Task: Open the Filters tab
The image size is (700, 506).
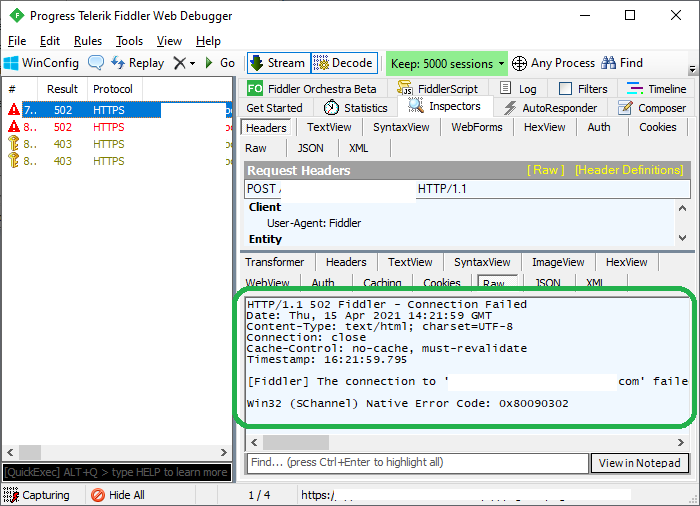Action: 584,89
